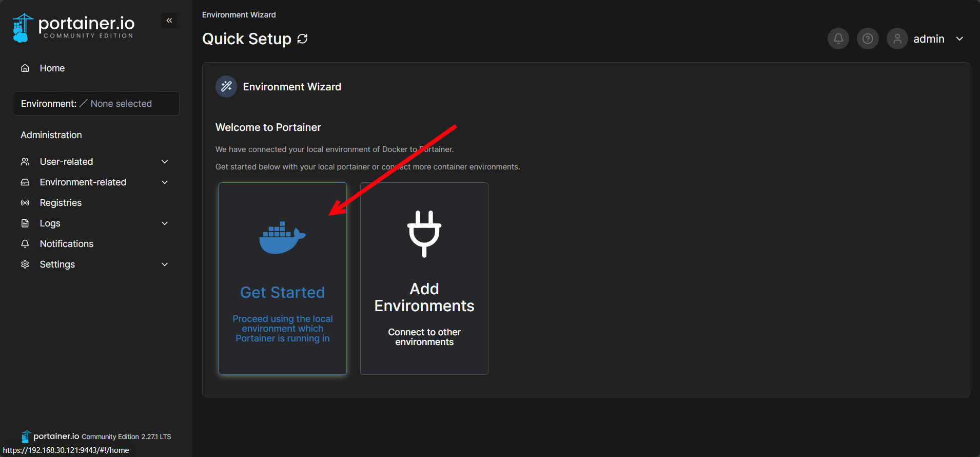Choose the Add Environments card title
The width and height of the screenshot is (980, 457).
click(x=424, y=297)
